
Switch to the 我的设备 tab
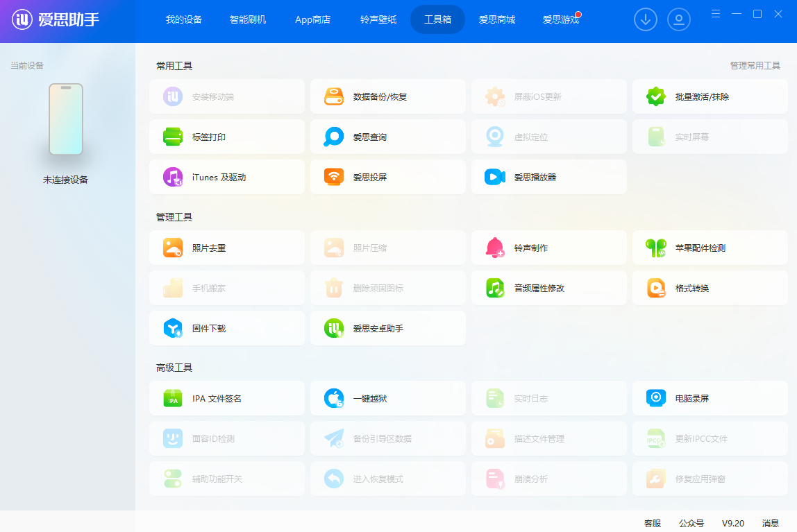[x=184, y=20]
